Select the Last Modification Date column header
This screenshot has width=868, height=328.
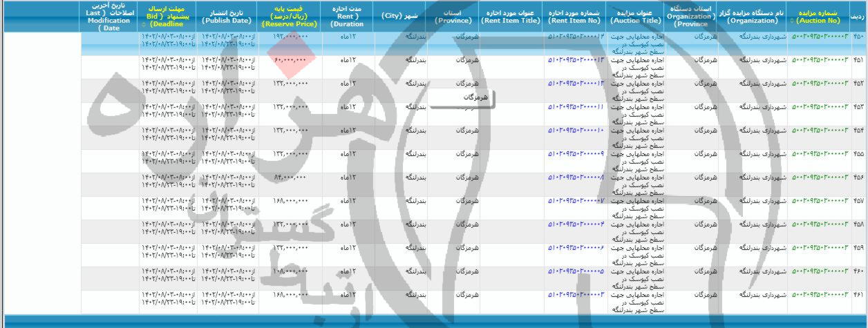point(108,17)
